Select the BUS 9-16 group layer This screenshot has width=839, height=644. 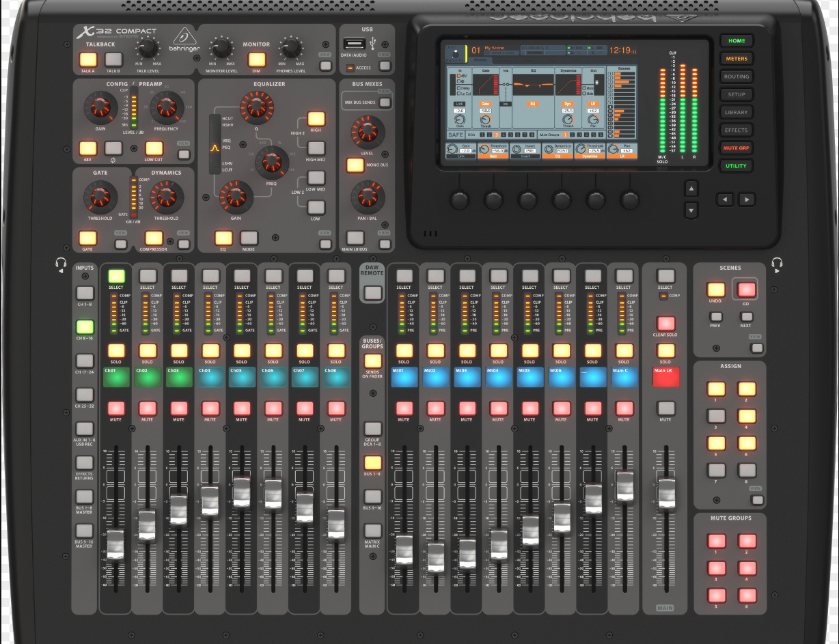pyautogui.click(x=372, y=496)
